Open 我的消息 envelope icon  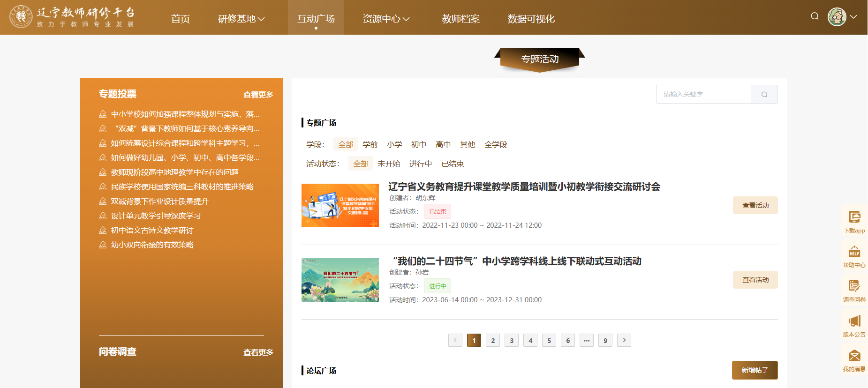[854, 356]
